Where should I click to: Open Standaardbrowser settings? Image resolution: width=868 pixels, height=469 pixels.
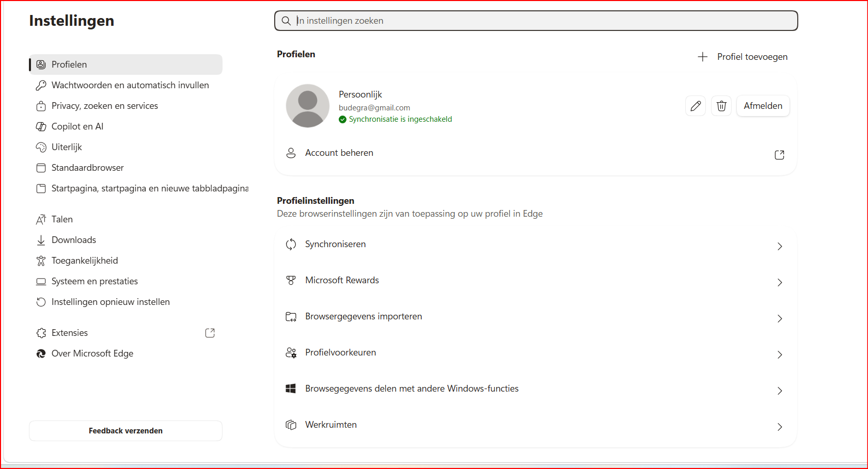(x=125, y=168)
